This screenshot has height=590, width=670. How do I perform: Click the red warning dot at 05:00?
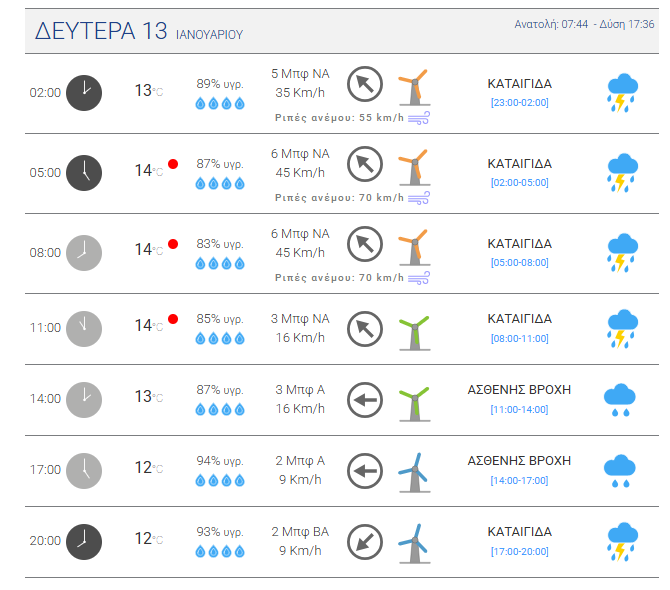tap(173, 164)
